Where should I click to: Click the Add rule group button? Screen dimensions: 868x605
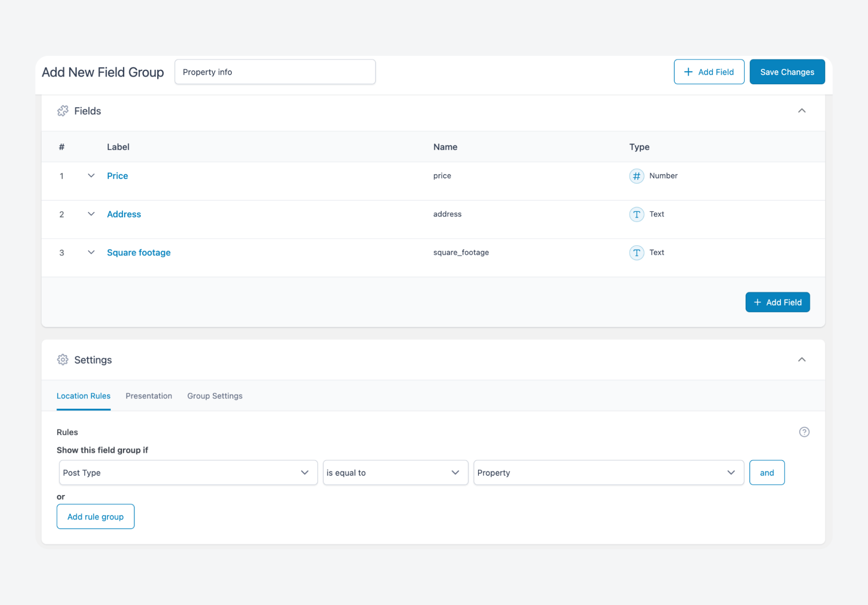coord(95,516)
